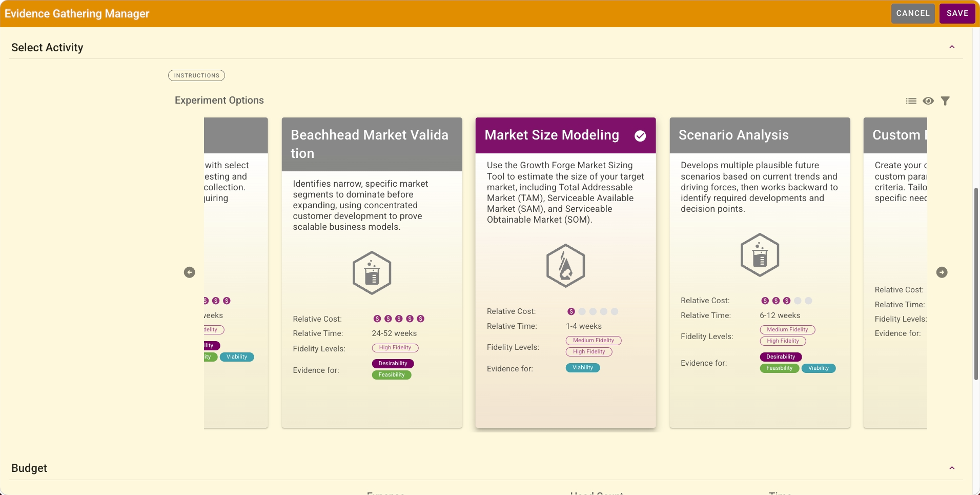Viewport: 980px width, 495px height.
Task: Click the Select Activity section heading
Action: pos(47,48)
